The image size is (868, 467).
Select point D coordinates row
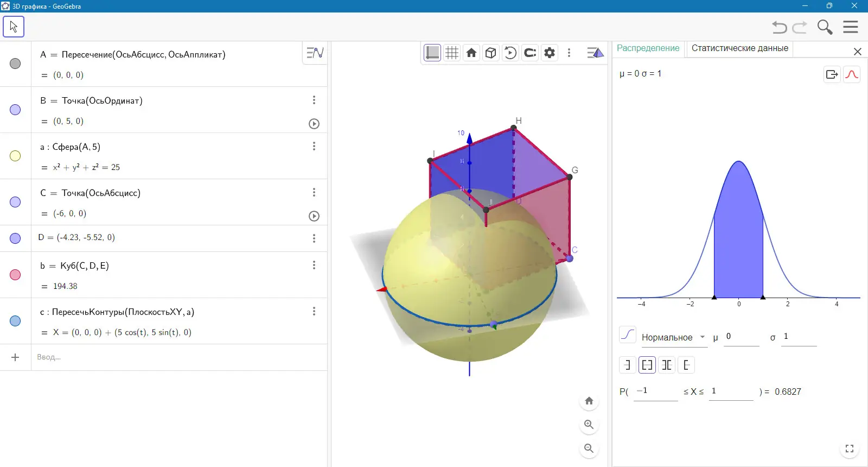tap(179, 238)
